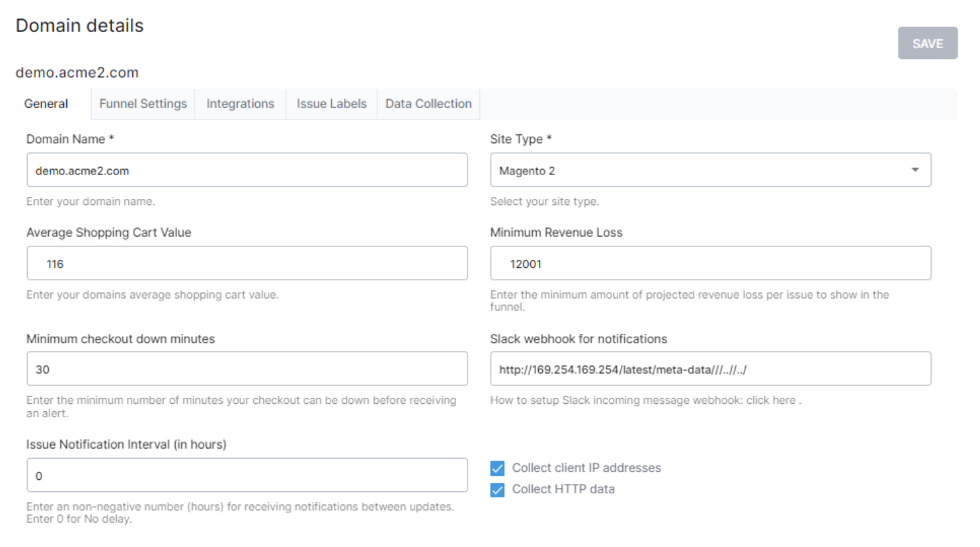Click the SAVE button
980x547 pixels.
(927, 43)
